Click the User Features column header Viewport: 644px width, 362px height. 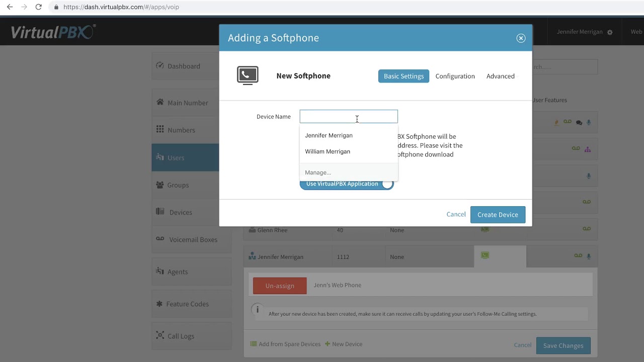(549, 100)
